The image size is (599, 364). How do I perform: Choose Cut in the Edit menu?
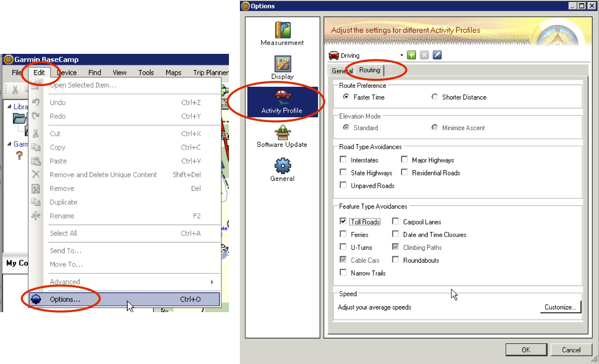click(x=125, y=134)
